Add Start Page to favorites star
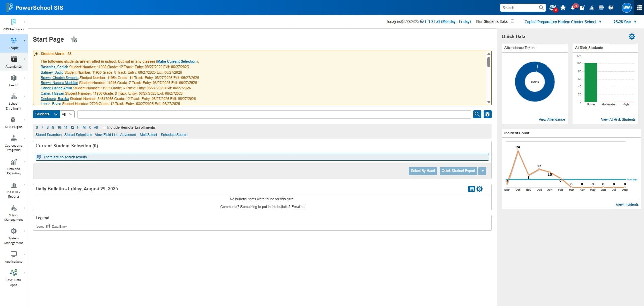The image size is (644, 306). coord(74,40)
